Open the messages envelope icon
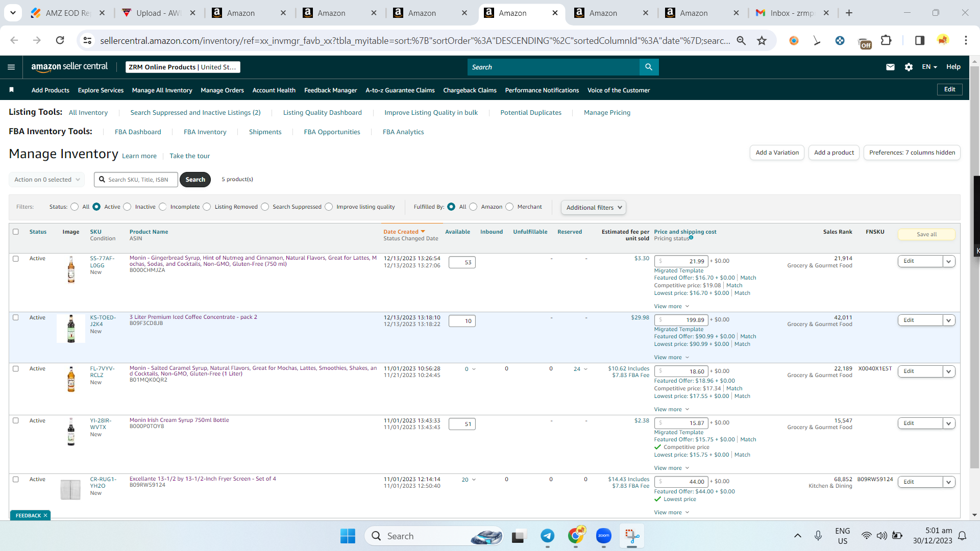Viewport: 980px width, 551px height. click(890, 67)
